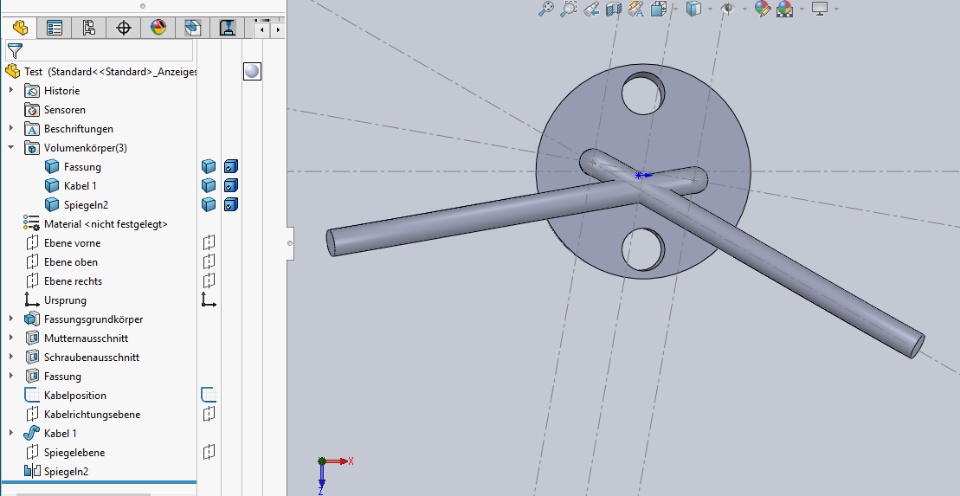Screen dimensions: 960x496
Task: Open the Dynamic Annotation Views tool
Action: (636, 9)
